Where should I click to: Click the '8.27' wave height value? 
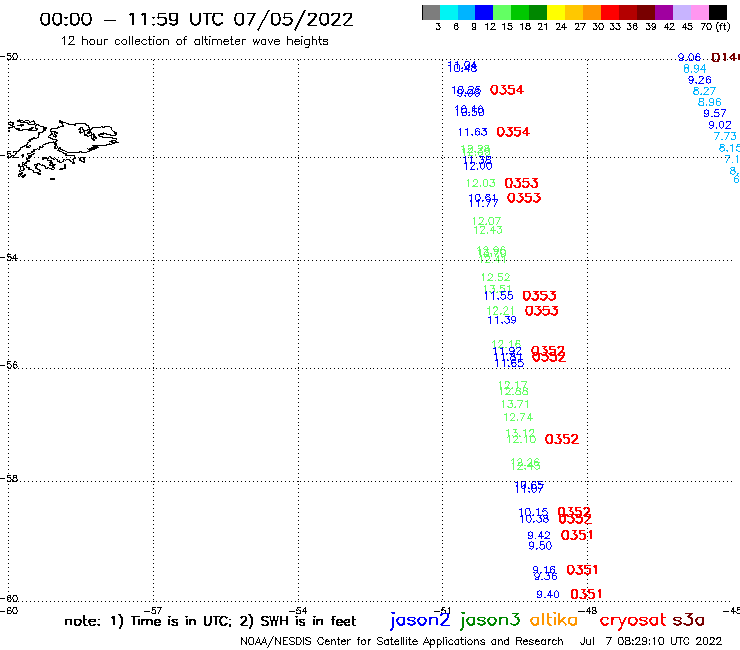tap(704, 91)
